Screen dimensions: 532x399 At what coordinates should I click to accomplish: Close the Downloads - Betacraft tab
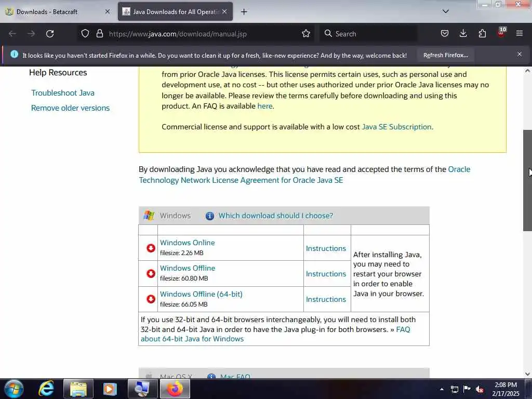click(x=108, y=11)
